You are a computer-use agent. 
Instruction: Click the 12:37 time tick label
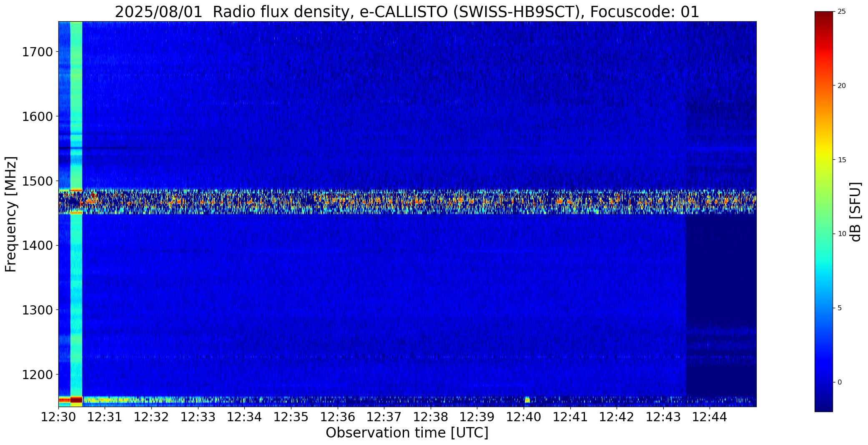pyautogui.click(x=384, y=417)
